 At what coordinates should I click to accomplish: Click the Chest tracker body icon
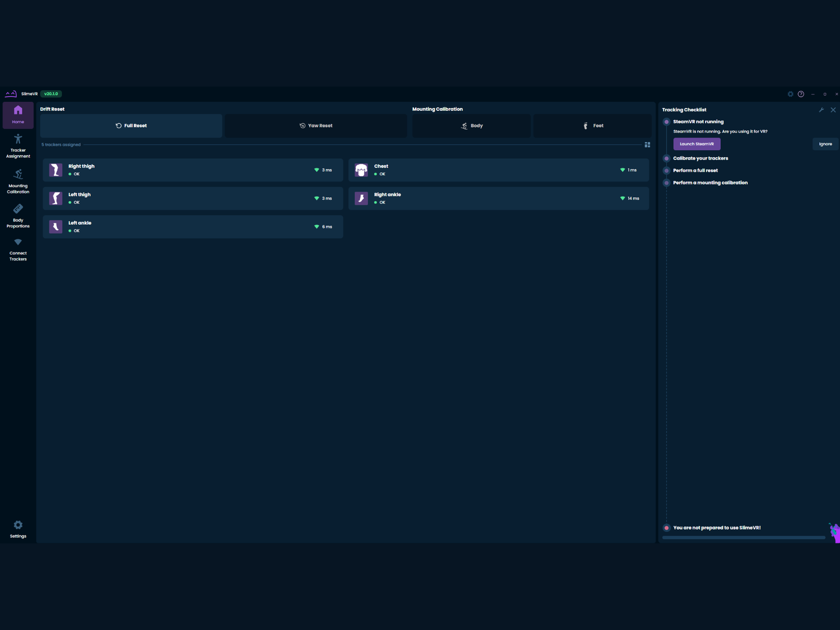click(x=361, y=170)
